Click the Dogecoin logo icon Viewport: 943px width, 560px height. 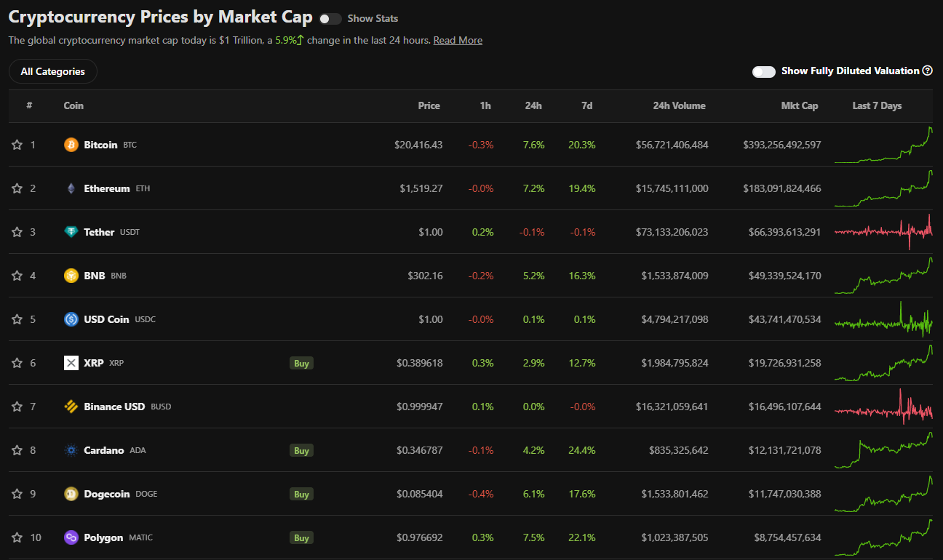tap(71, 494)
